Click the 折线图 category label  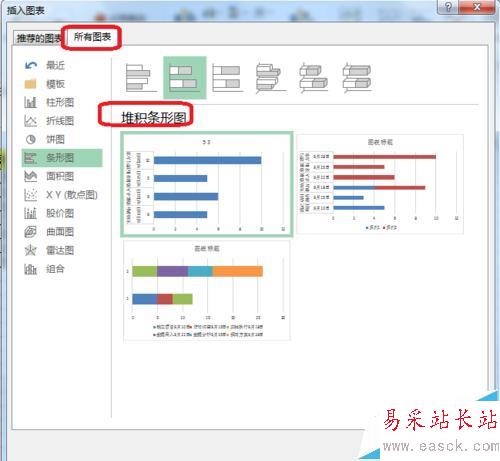coord(60,121)
